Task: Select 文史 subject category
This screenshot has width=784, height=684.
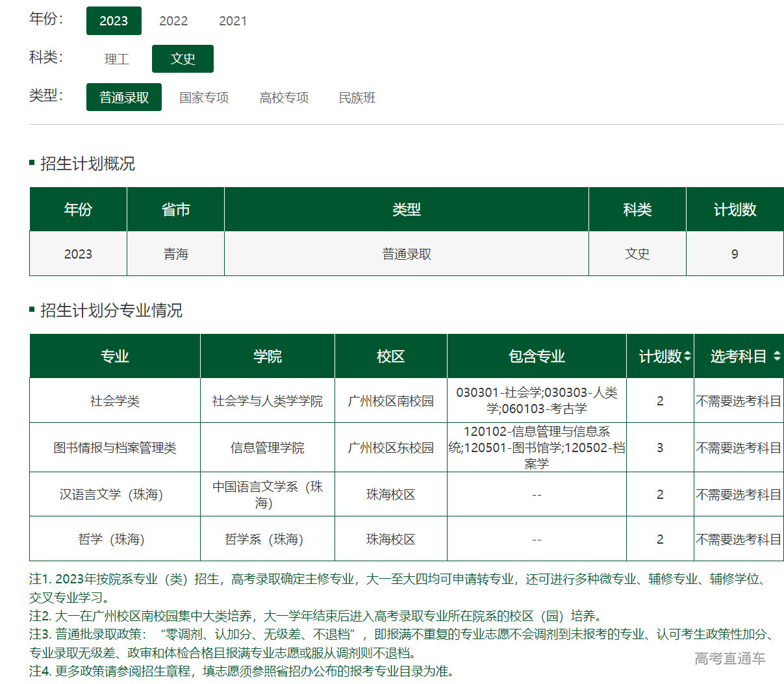Action: point(183,59)
